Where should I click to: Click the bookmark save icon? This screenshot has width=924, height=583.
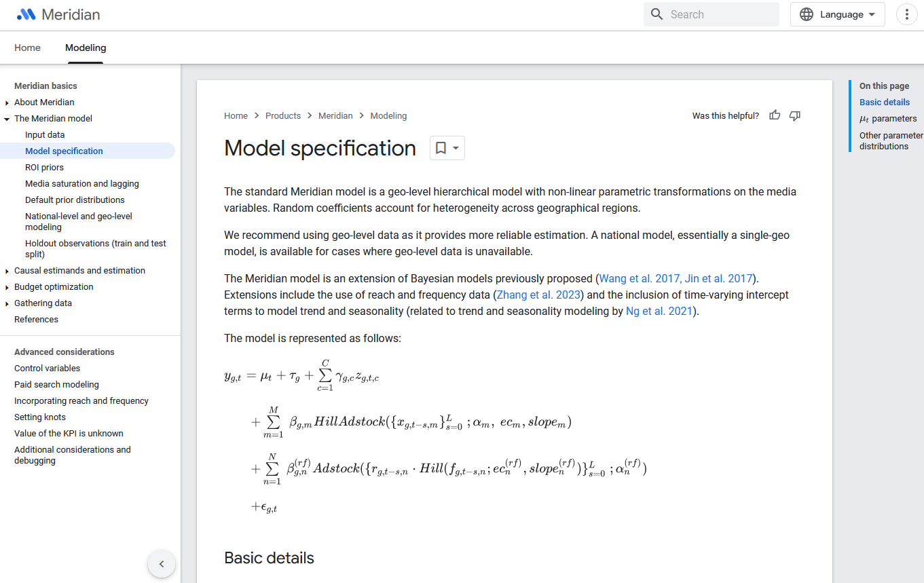coord(441,148)
